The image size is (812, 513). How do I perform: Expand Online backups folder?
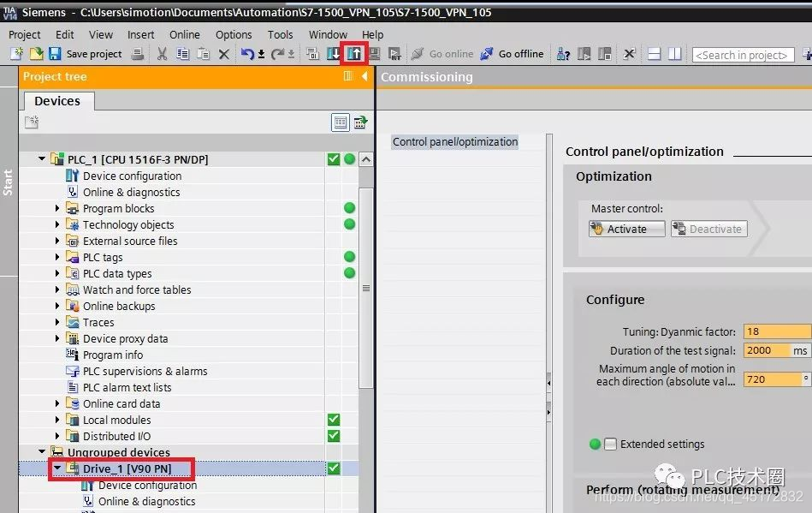[57, 306]
